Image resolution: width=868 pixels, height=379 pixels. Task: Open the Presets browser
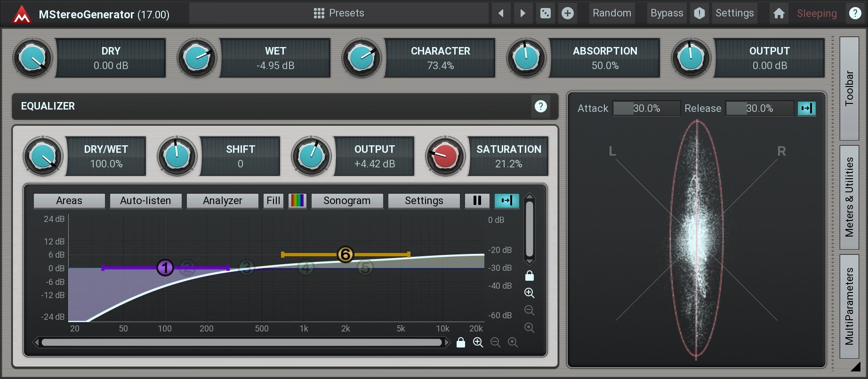[339, 13]
